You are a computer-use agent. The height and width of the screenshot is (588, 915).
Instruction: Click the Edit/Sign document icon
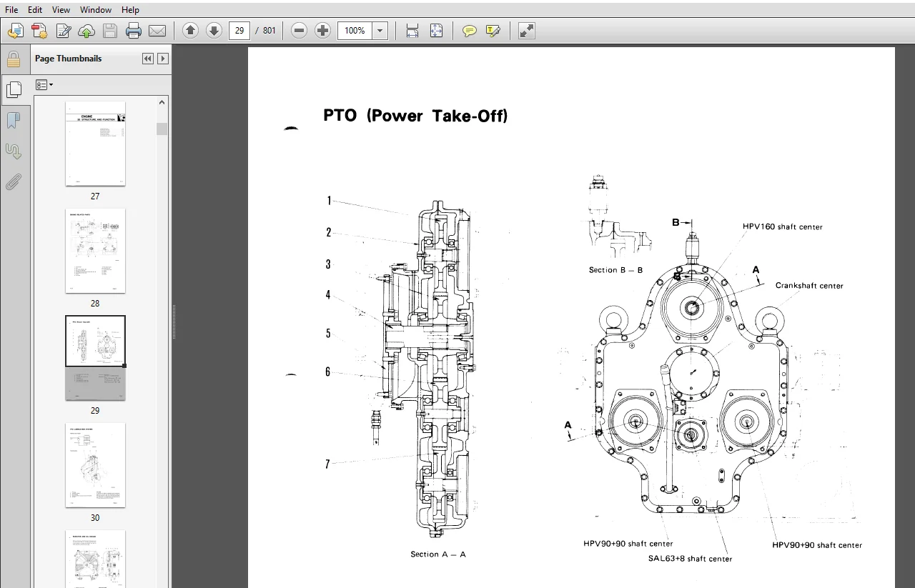pos(64,31)
